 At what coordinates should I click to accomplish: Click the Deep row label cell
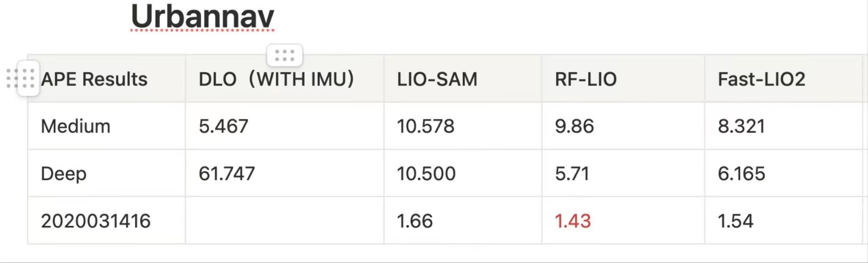[x=106, y=173]
